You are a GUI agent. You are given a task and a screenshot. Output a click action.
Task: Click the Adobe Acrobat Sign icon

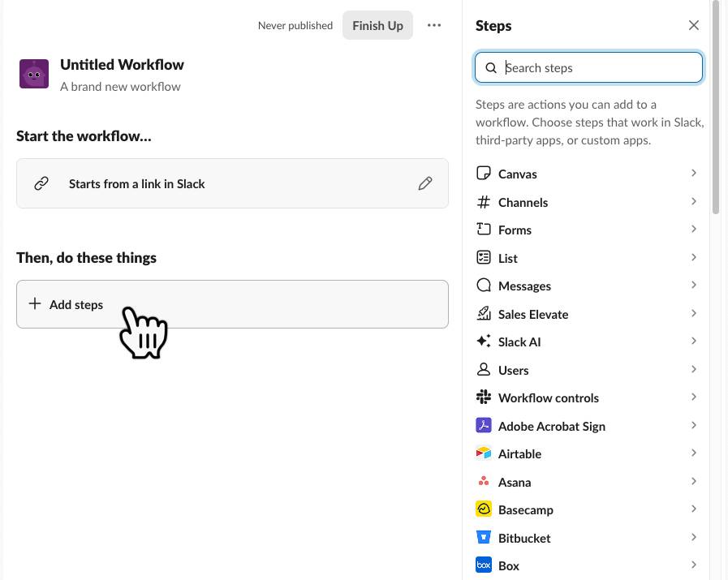tap(484, 426)
